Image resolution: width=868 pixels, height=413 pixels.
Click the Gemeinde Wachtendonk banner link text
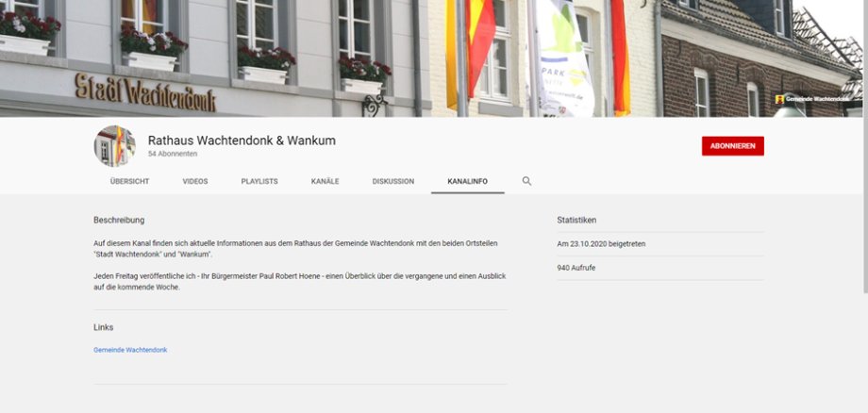tap(817, 100)
